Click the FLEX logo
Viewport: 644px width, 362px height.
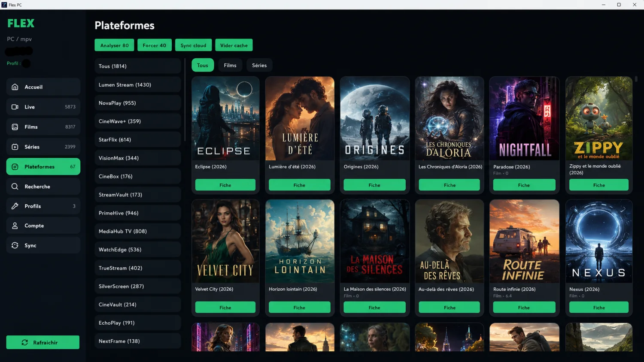coord(21,23)
